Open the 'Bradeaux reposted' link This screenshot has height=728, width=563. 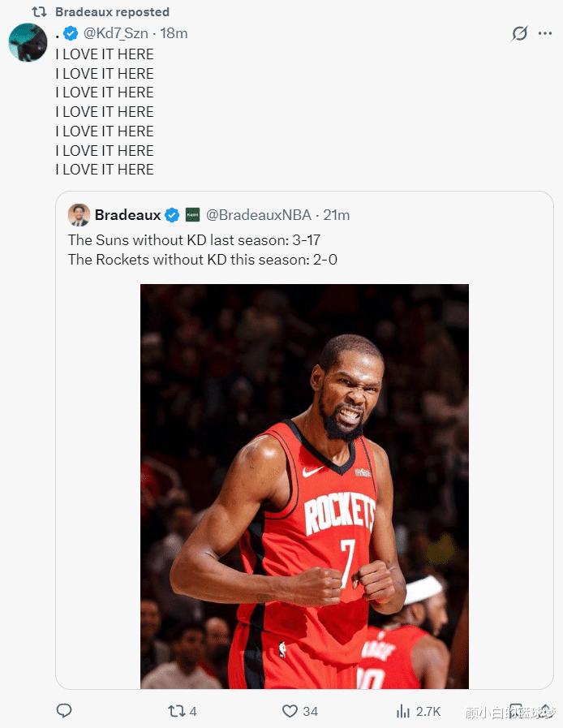point(112,12)
